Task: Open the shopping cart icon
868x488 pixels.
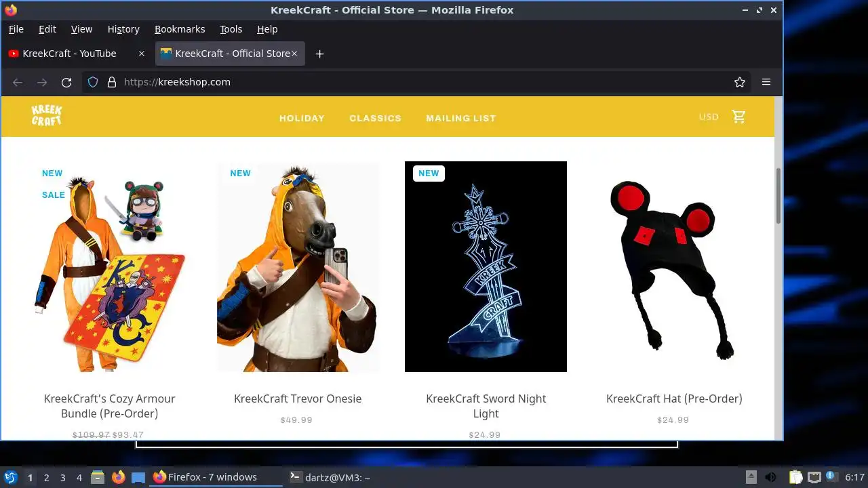Action: coord(739,117)
